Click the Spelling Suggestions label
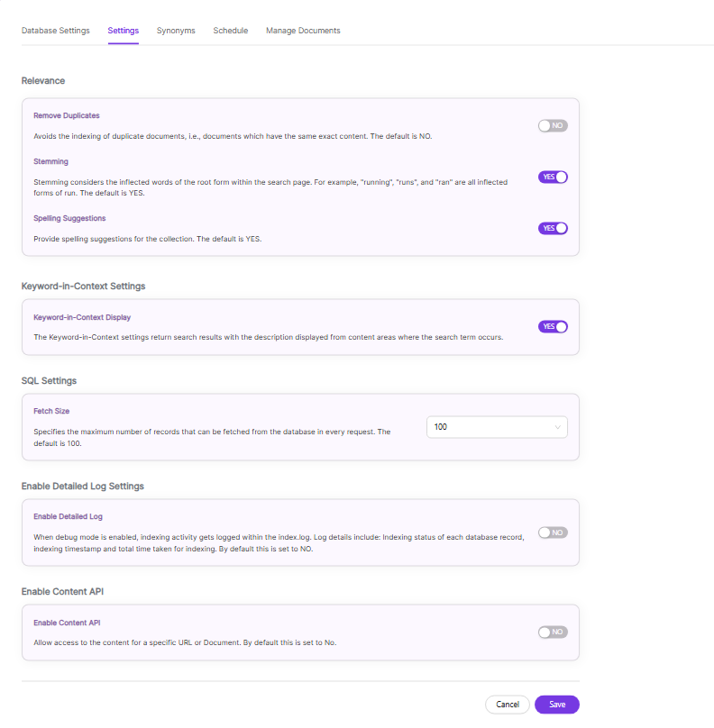Viewport: 714px width, 728px height. [x=69, y=218]
